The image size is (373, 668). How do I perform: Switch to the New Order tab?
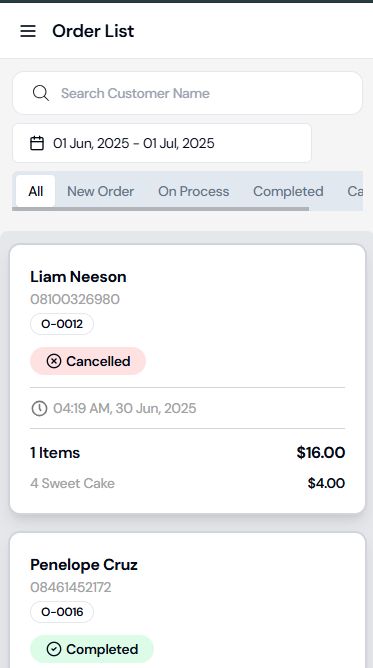tap(100, 191)
